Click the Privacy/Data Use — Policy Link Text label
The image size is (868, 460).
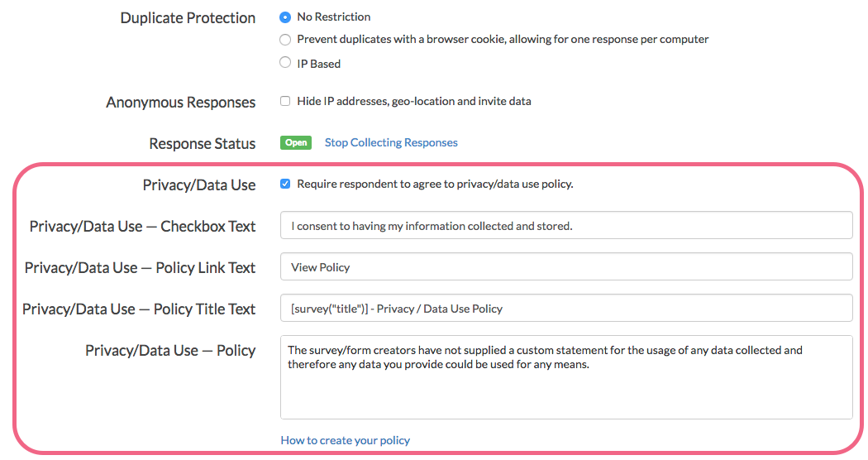pos(140,268)
